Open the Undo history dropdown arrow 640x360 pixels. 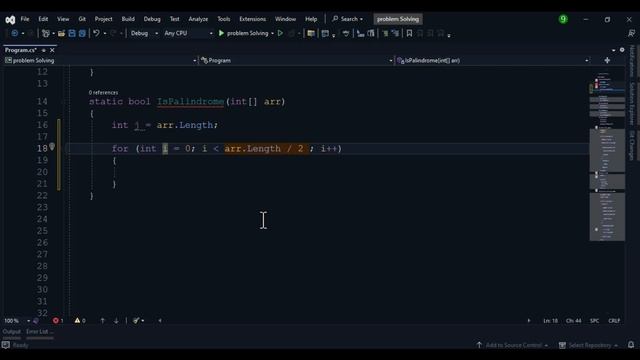(x=105, y=33)
